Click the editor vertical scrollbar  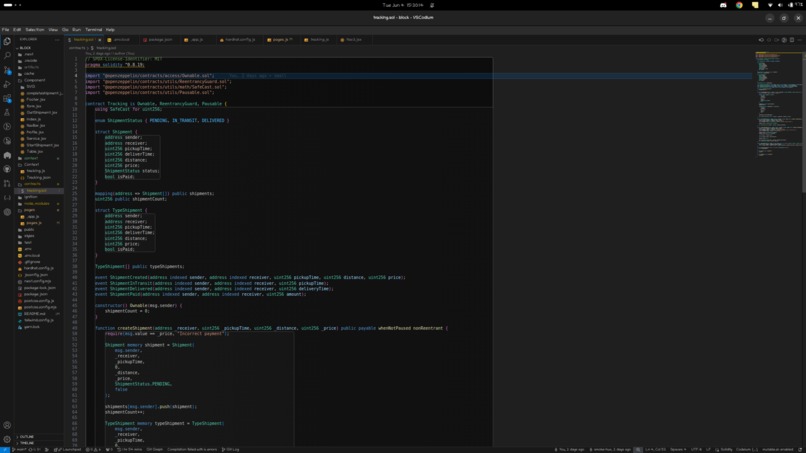click(x=804, y=123)
